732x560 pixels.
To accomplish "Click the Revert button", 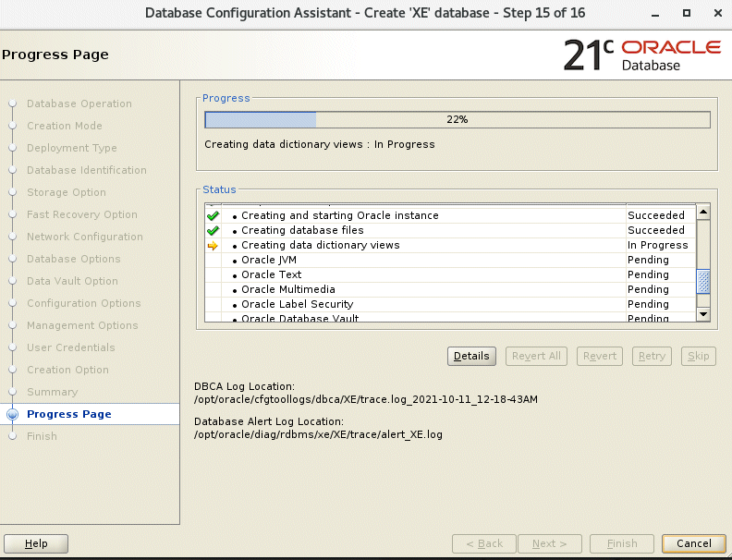I will click(x=600, y=356).
